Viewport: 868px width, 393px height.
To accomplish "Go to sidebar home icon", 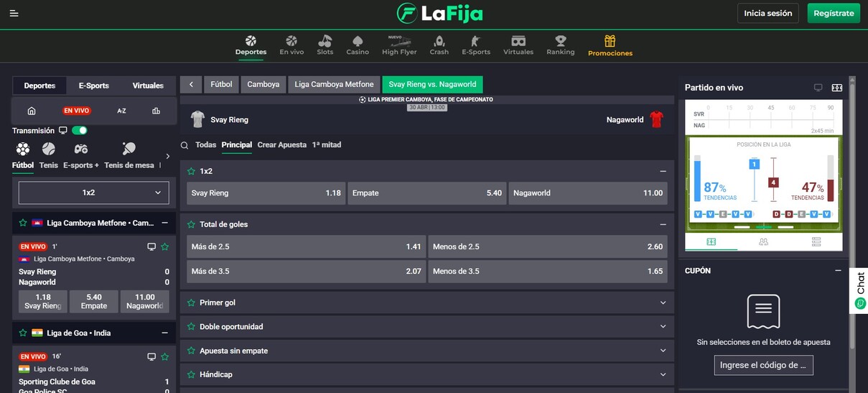I will [32, 111].
